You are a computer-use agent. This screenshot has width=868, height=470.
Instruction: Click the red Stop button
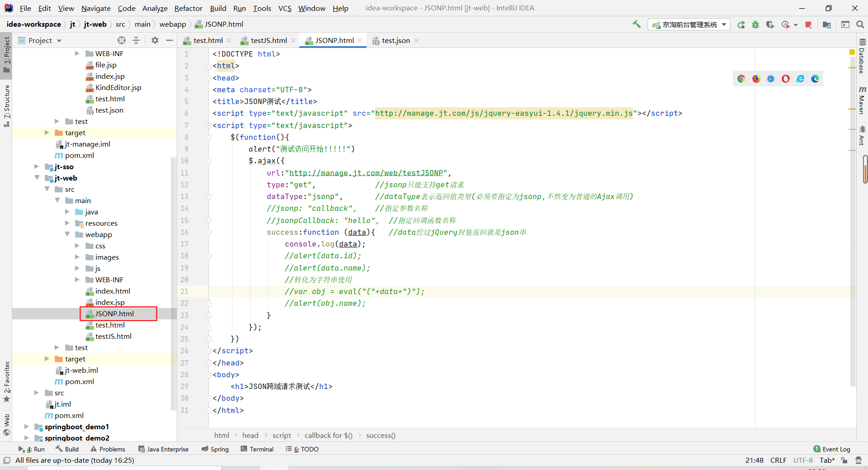808,24
